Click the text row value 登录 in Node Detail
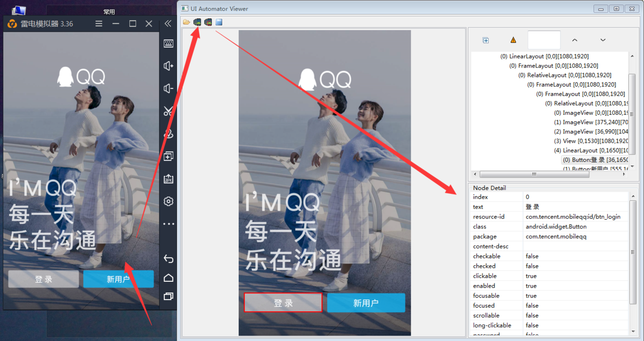Image resolution: width=644 pixels, height=341 pixels. click(x=575, y=207)
